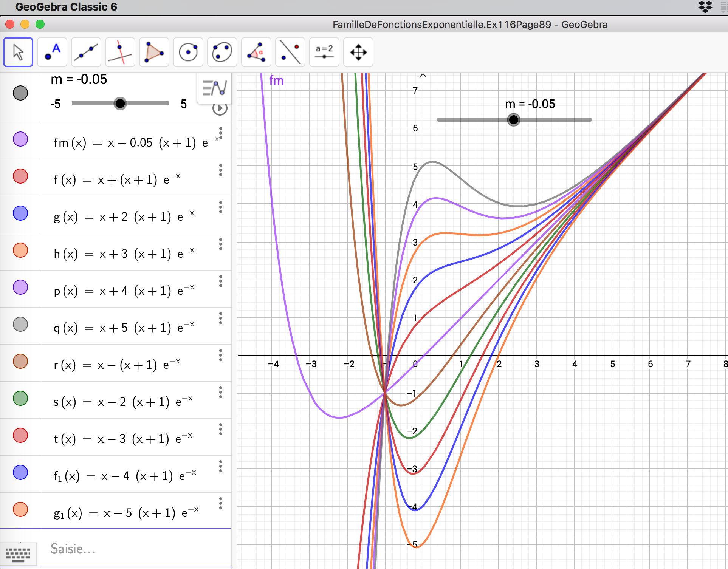This screenshot has height=569, width=728.
Task: Toggle visibility of function s(x)
Action: (x=20, y=398)
